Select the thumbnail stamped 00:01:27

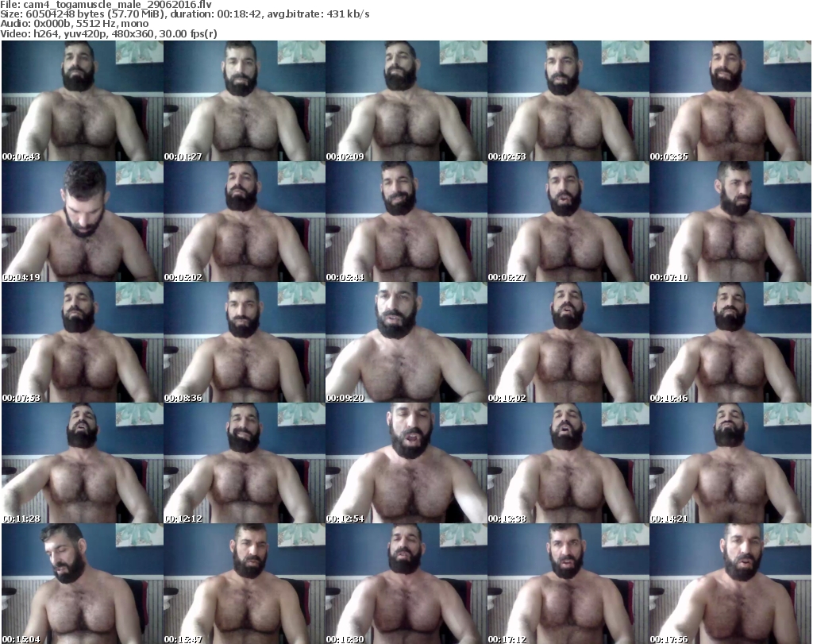tap(245, 101)
